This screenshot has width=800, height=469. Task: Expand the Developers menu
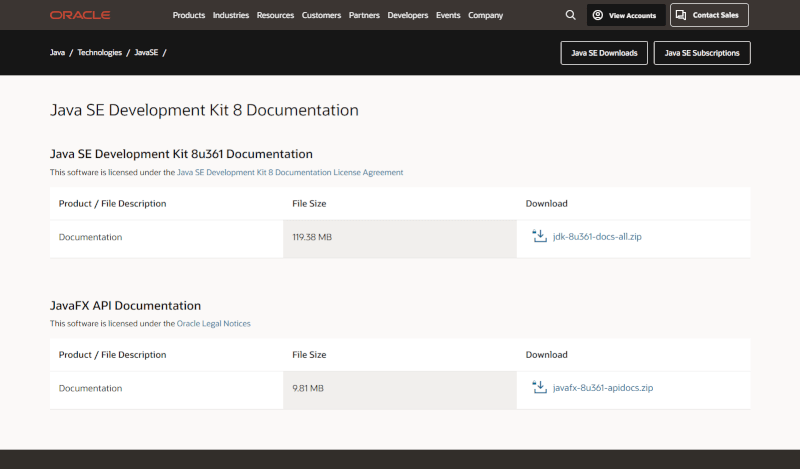(x=408, y=15)
